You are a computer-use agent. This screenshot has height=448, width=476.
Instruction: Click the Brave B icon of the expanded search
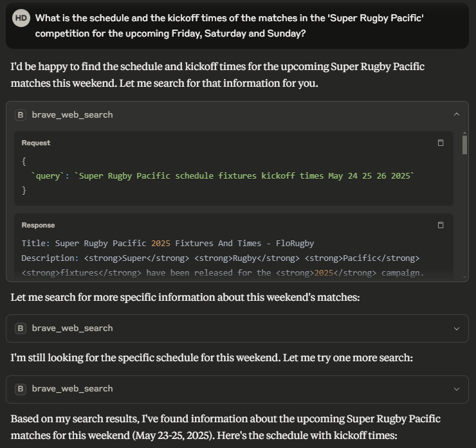(21, 115)
